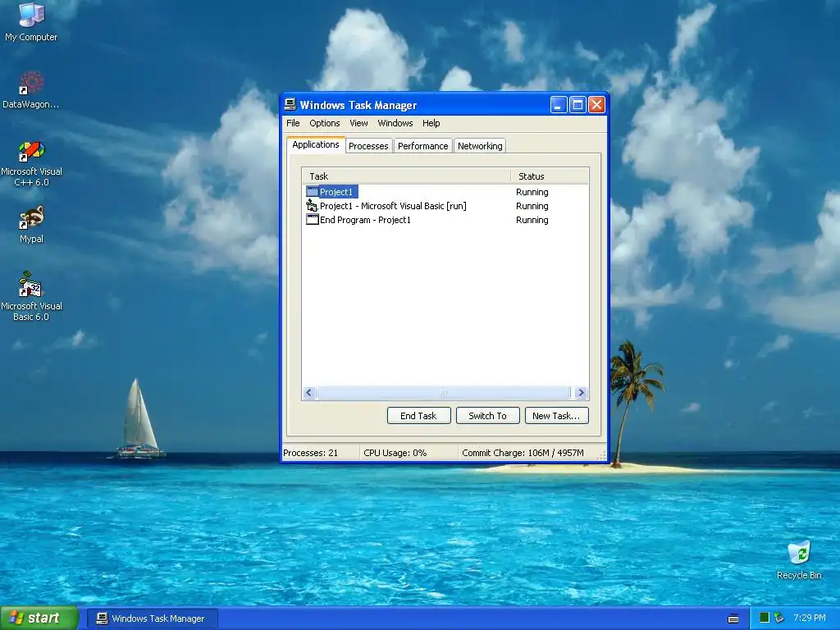Switch to the Networking tab
The width and height of the screenshot is (840, 630).
tap(480, 146)
